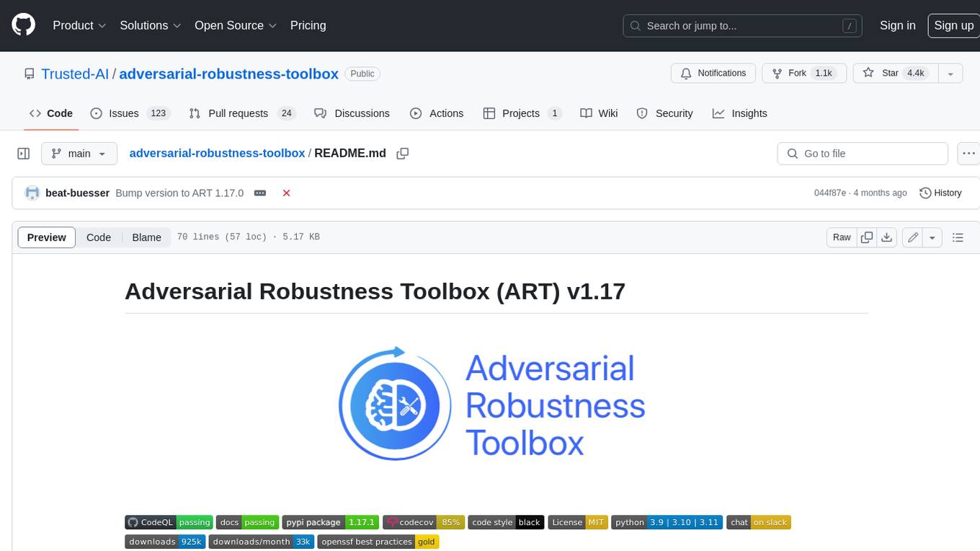Switch to the Issues tab
Image resolution: width=980 pixels, height=551 pixels.
point(130,113)
